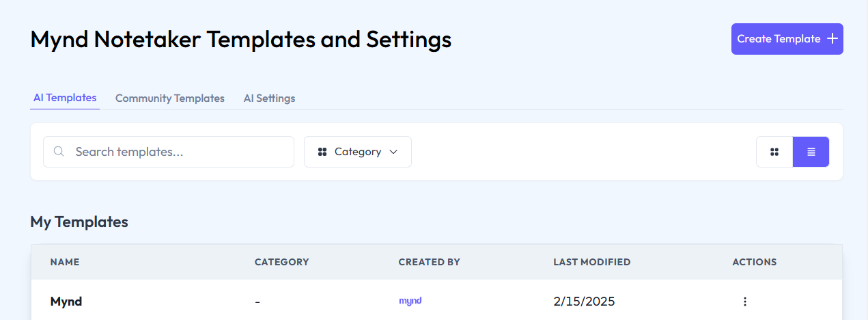The width and height of the screenshot is (868, 320).
Task: Click the plus icon on Create Template
Action: tap(832, 39)
